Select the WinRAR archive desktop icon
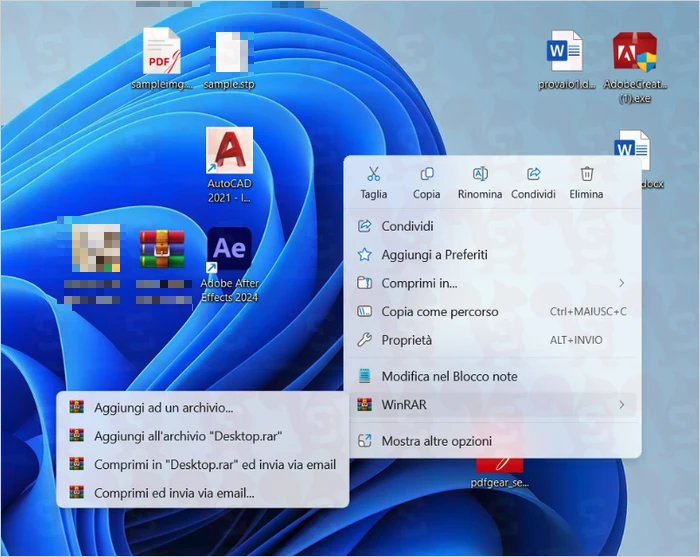This screenshot has height=557, width=700. point(161,250)
